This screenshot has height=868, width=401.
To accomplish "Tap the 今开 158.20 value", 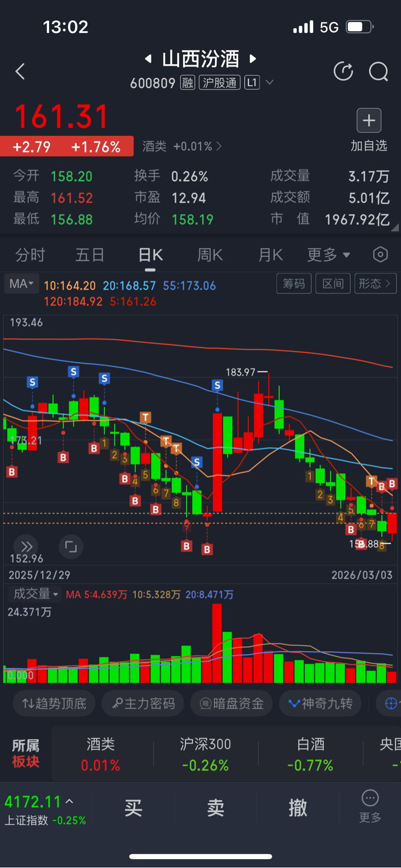I will 72,176.
